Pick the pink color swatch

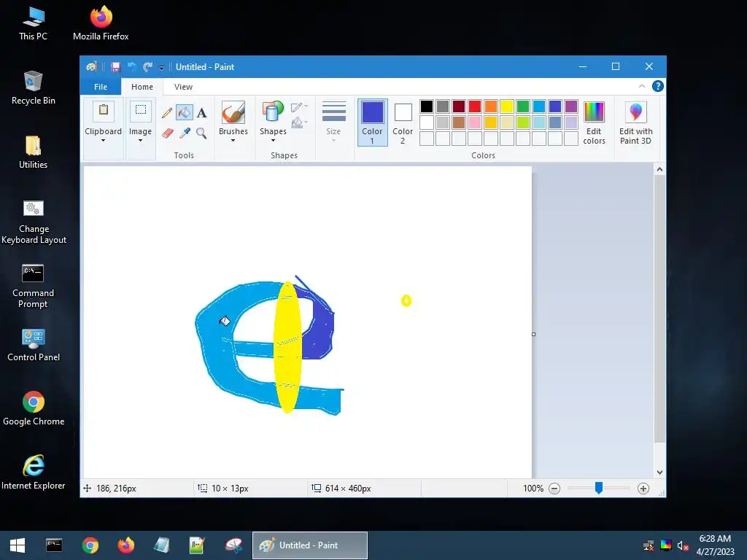tap(475, 122)
